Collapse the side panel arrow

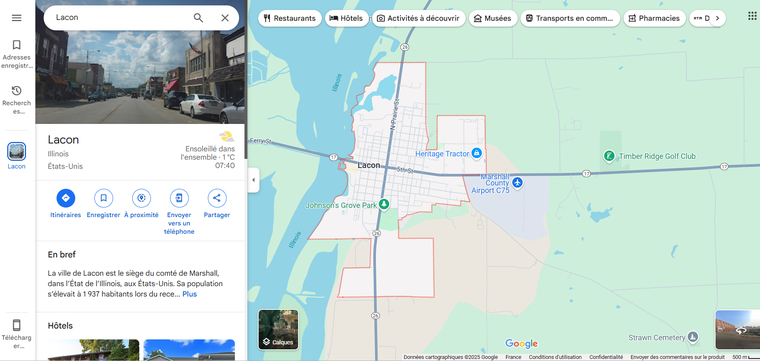(x=253, y=180)
